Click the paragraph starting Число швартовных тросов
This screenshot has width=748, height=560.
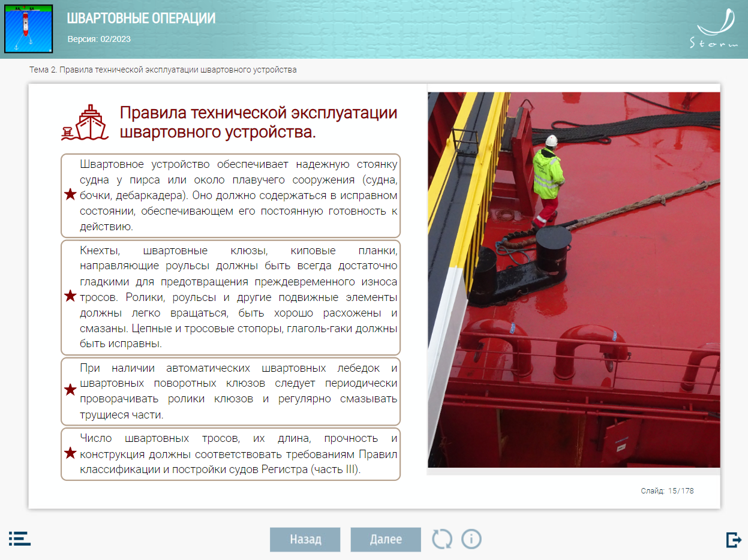(x=238, y=454)
